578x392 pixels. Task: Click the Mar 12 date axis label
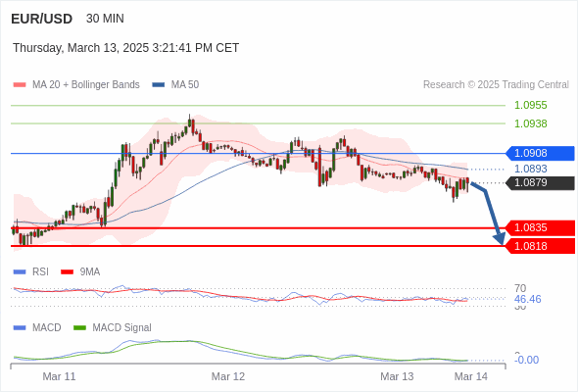228,376
